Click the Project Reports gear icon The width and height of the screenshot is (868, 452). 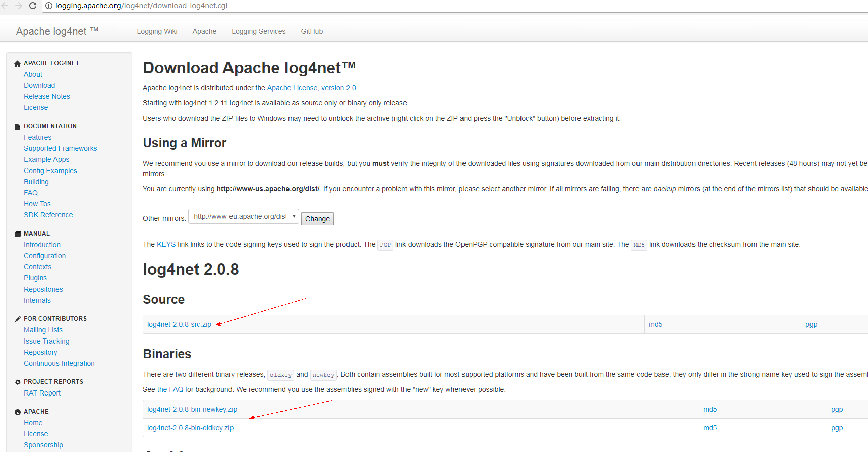(x=18, y=382)
